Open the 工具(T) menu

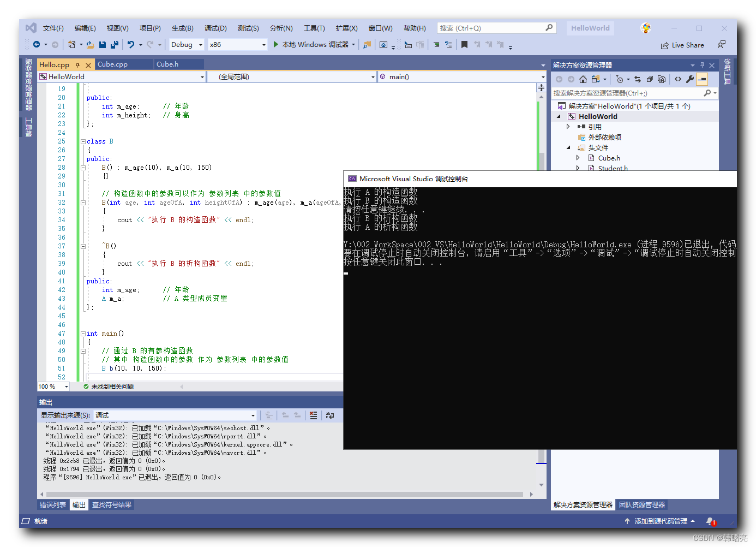tap(314, 28)
